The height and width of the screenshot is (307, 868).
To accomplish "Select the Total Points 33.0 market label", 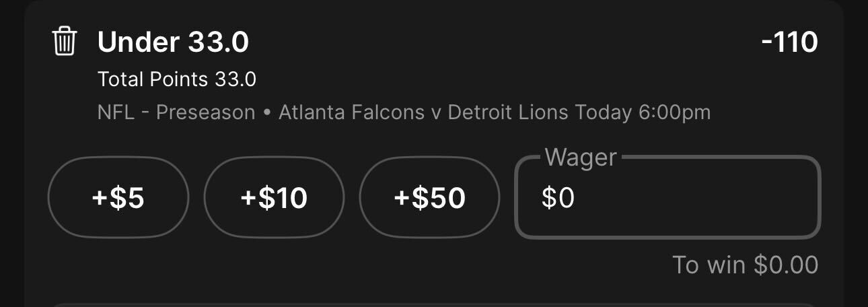I will [x=177, y=79].
